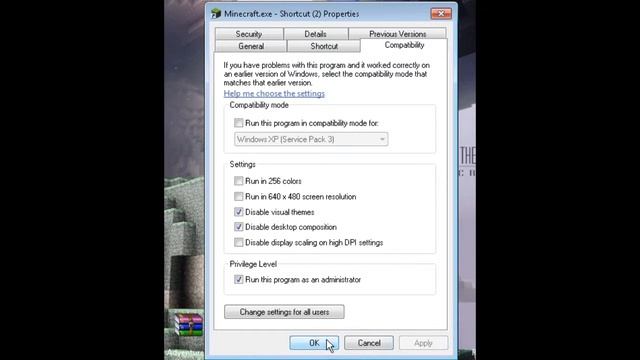Open the Details tab
Image resolution: width=640 pixels, height=360 pixels.
[316, 34]
